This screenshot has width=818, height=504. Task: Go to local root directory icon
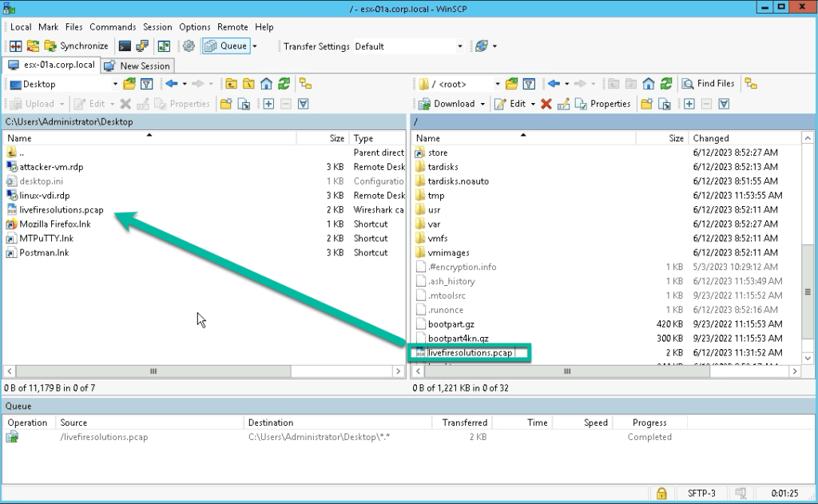(x=249, y=84)
